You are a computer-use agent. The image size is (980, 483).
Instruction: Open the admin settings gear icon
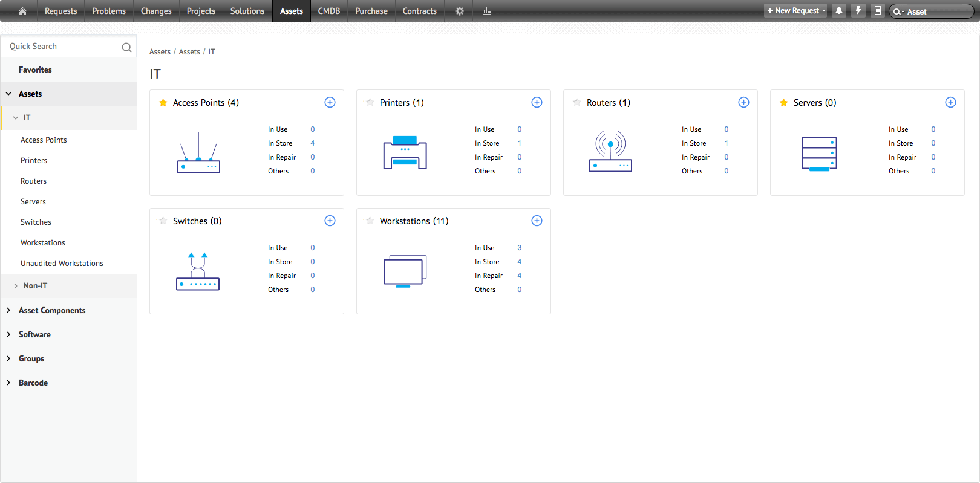pyautogui.click(x=460, y=11)
